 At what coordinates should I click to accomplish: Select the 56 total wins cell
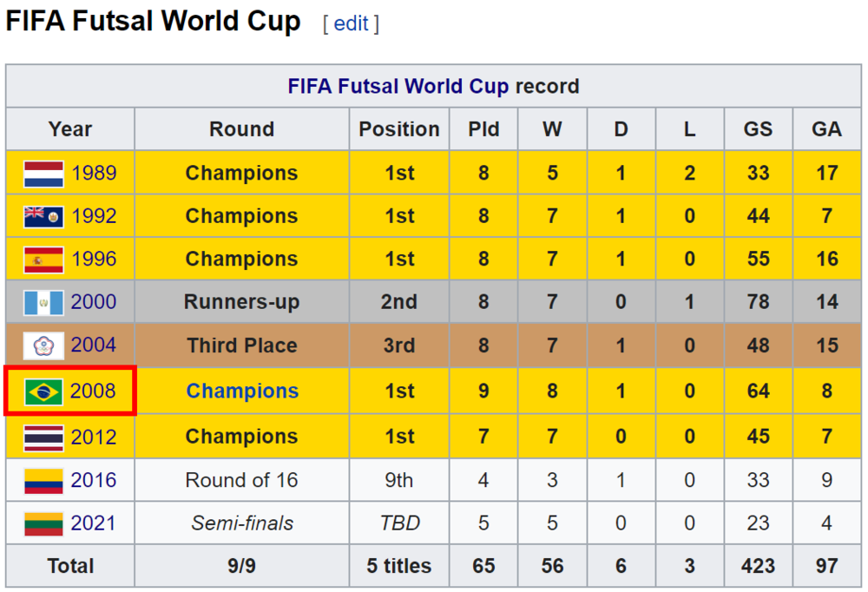pos(552,566)
